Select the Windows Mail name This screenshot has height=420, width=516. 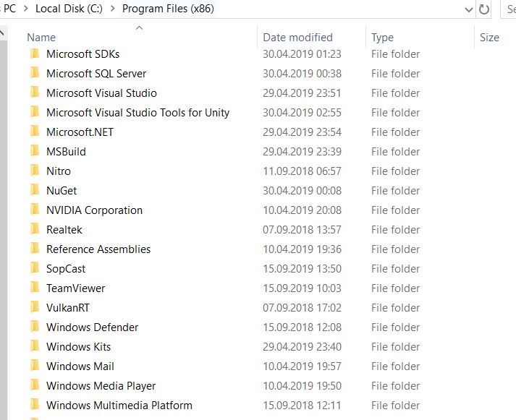click(80, 366)
